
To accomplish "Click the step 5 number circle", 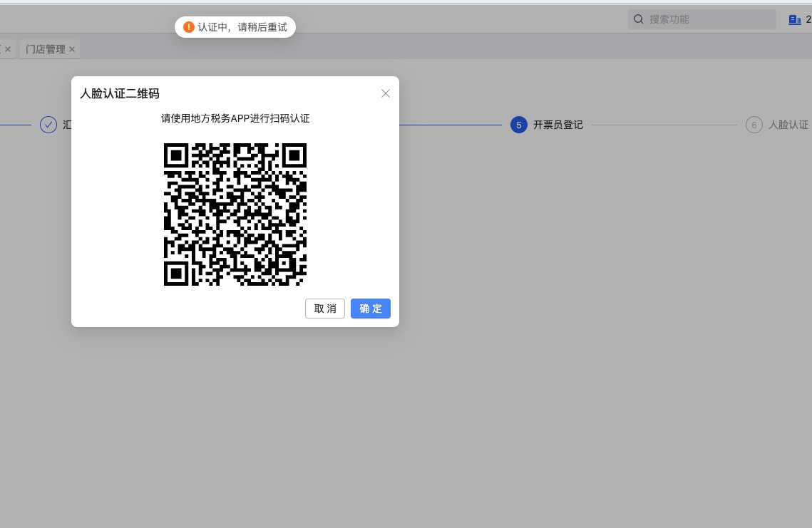I will pyautogui.click(x=518, y=125).
